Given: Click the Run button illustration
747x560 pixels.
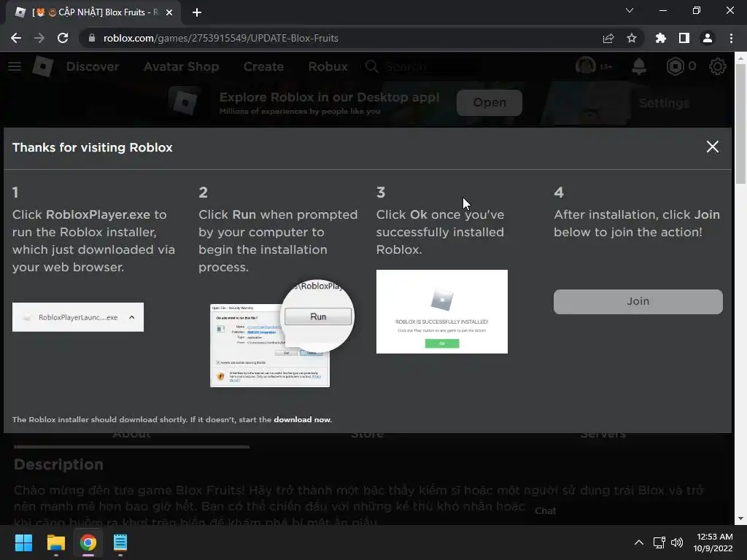Looking at the screenshot, I should click(318, 316).
